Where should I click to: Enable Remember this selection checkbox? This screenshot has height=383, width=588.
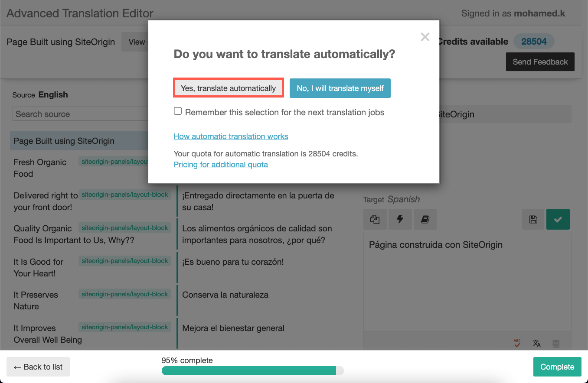coord(178,111)
